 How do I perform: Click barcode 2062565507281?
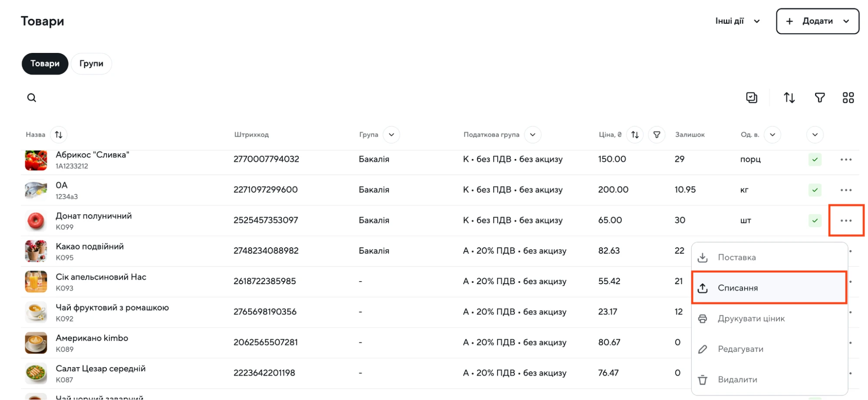click(x=266, y=342)
